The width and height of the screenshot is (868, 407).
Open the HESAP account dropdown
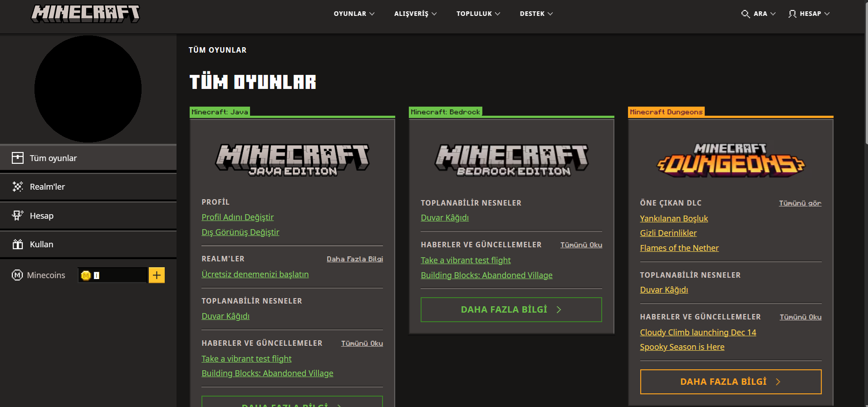tap(809, 14)
